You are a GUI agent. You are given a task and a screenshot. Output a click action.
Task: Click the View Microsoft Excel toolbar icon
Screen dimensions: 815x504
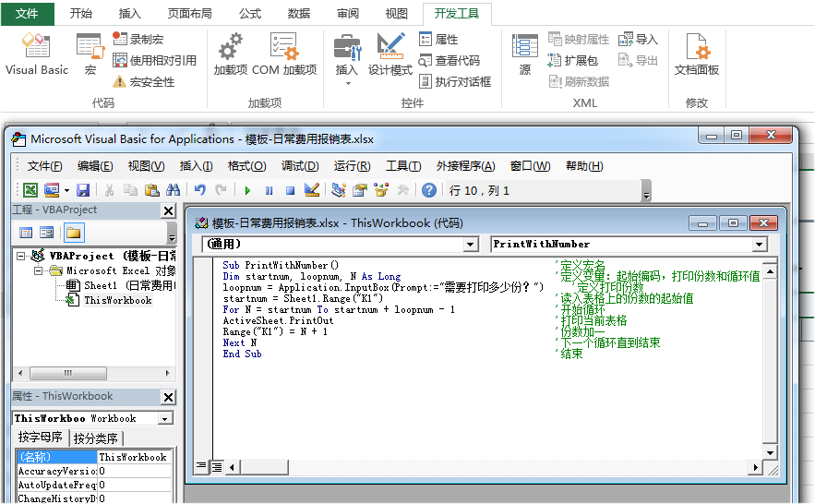pyautogui.click(x=30, y=190)
